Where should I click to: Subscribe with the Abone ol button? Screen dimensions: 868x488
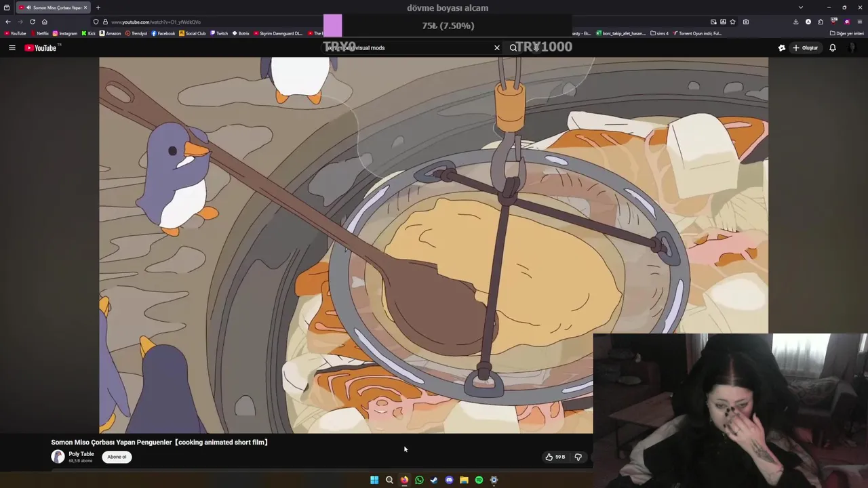117,457
